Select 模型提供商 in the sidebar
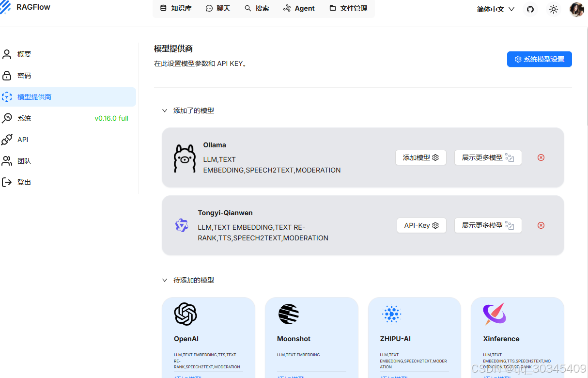The image size is (588, 378). (68, 97)
